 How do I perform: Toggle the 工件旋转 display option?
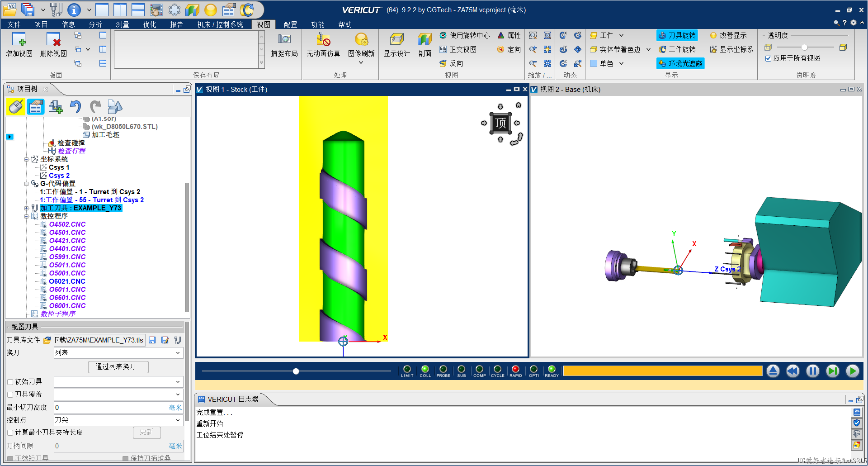pos(677,49)
